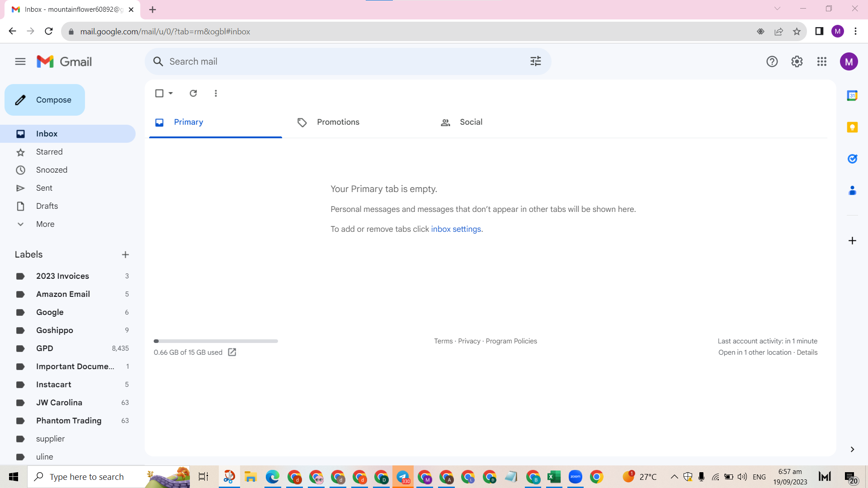Open Windows Start menu
The width and height of the screenshot is (868, 488).
tap(14, 477)
